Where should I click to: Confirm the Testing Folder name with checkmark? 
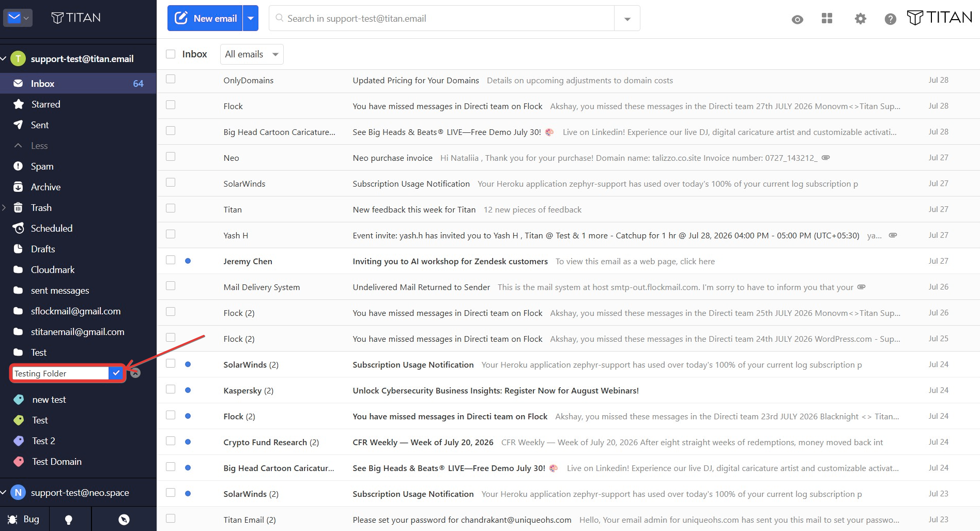(x=116, y=373)
